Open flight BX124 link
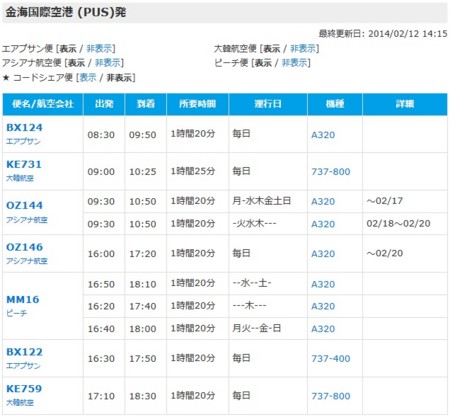This screenshot has height=417, width=450. tap(24, 128)
